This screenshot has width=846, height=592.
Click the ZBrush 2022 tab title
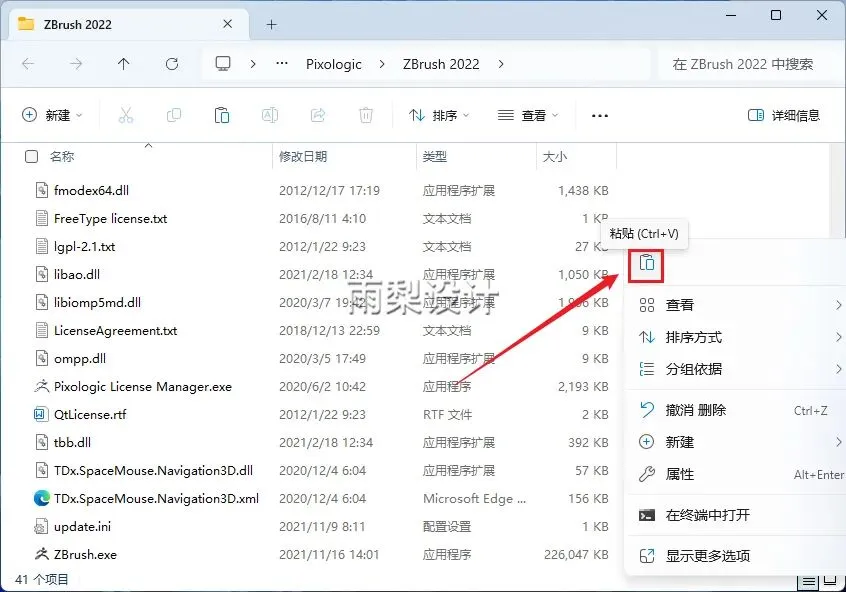(x=77, y=24)
